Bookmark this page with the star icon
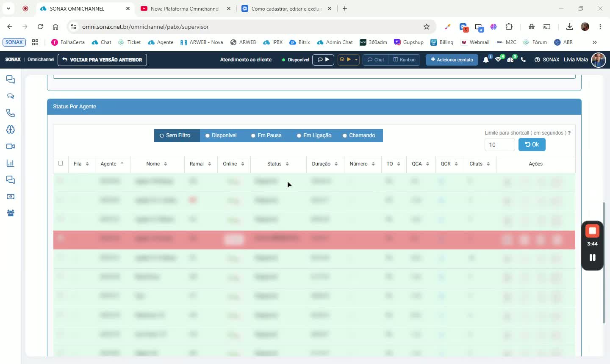Screen dimensions: 610x364 tap(427, 27)
